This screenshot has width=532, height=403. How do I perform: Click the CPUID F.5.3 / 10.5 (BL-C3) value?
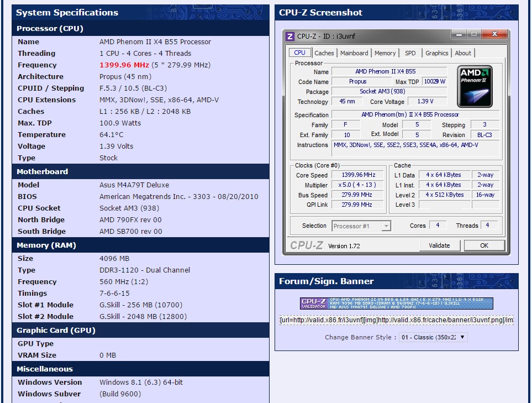click(x=133, y=88)
